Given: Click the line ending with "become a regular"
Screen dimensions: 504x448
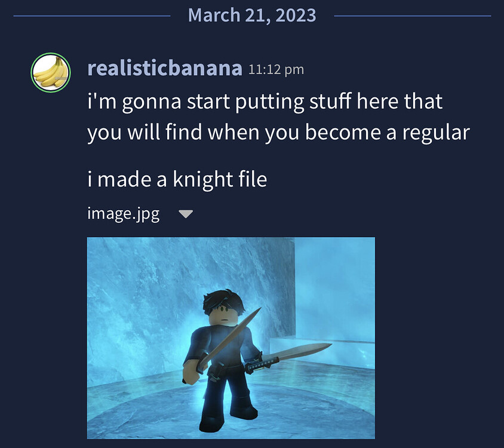Looking at the screenshot, I should [279, 133].
